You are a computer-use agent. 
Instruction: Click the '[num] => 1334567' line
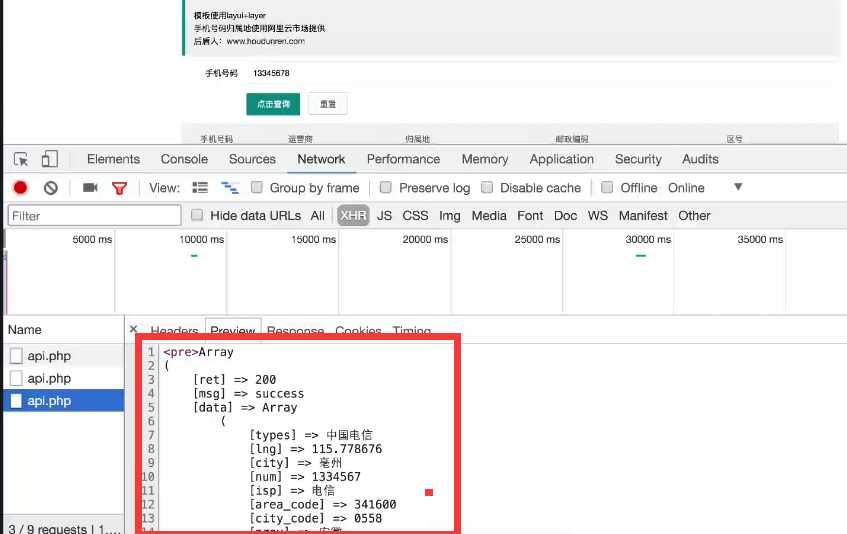coord(305,477)
